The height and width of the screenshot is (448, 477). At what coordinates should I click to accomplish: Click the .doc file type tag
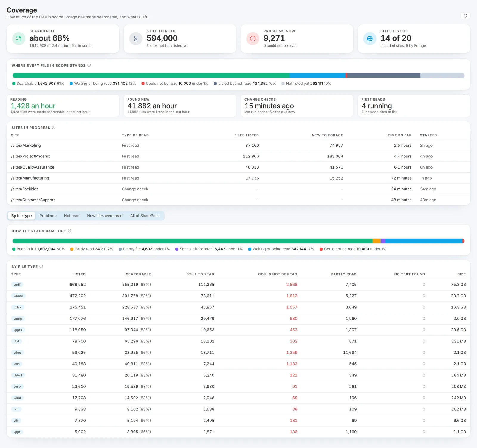pos(18,353)
